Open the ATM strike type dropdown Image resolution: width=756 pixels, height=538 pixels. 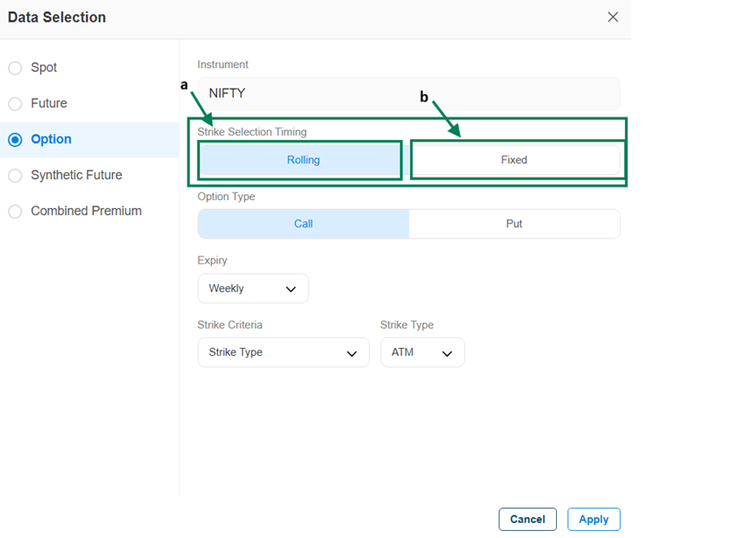coord(421,352)
